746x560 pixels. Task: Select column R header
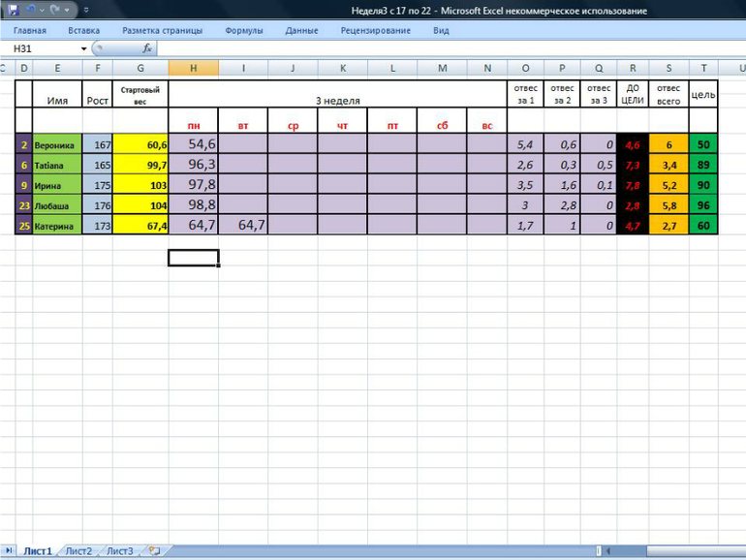pyautogui.click(x=633, y=68)
